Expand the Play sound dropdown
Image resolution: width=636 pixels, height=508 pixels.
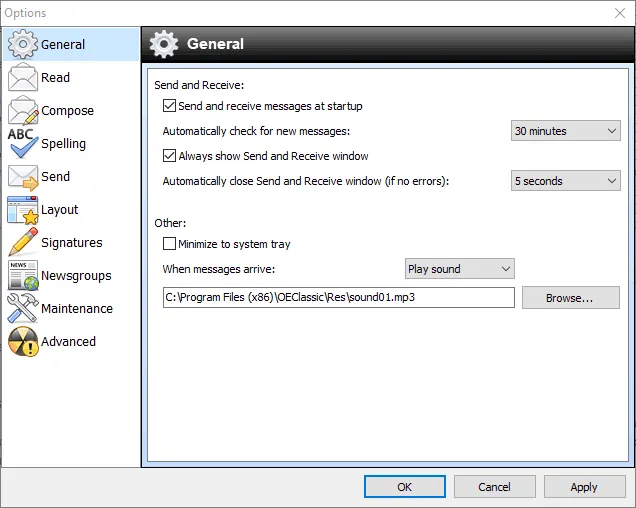coord(459,269)
